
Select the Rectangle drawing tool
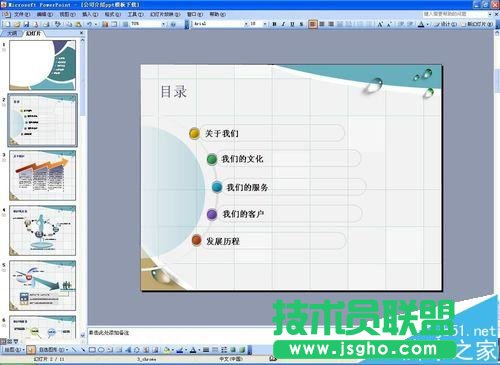click(92, 350)
